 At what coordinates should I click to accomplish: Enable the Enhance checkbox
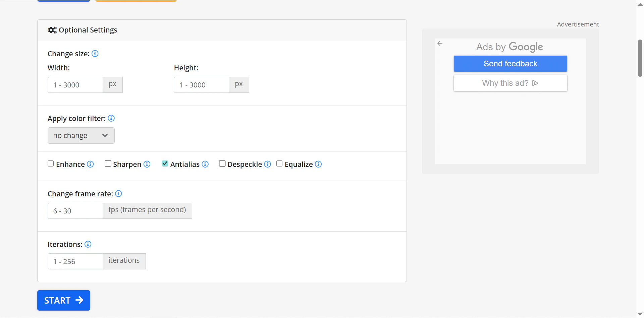pos(51,164)
